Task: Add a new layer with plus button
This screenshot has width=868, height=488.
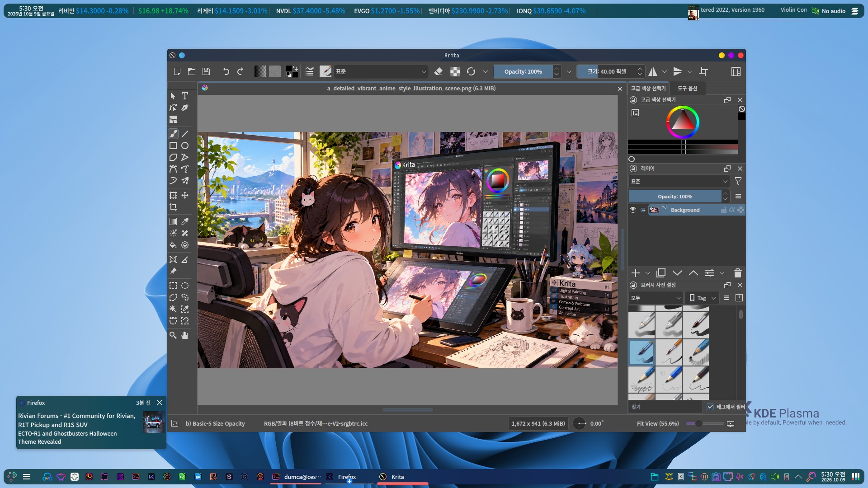Action: pyautogui.click(x=636, y=273)
